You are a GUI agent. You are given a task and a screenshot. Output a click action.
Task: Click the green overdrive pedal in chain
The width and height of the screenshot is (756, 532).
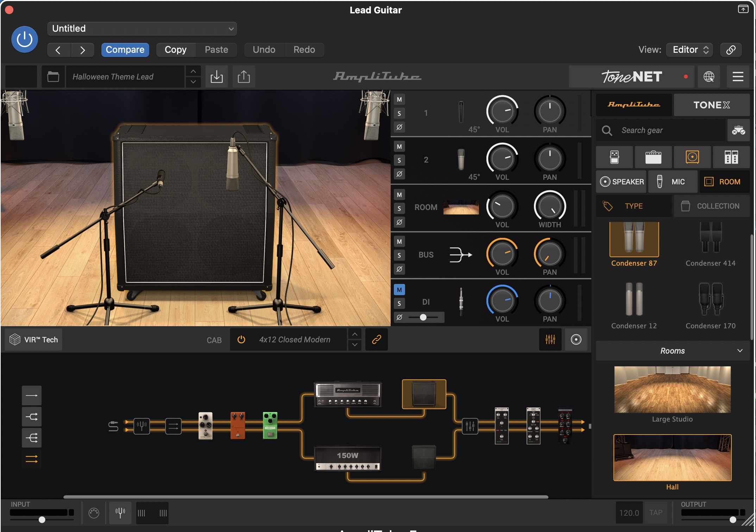click(270, 425)
